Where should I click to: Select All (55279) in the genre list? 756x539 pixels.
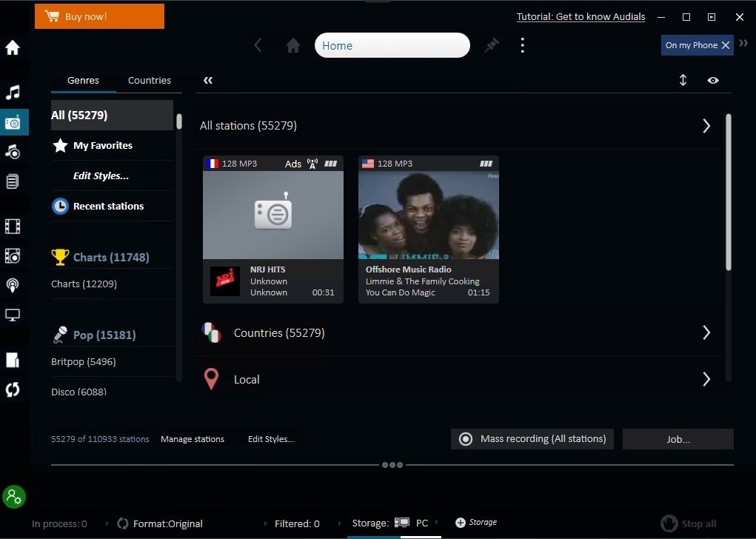pyautogui.click(x=112, y=115)
